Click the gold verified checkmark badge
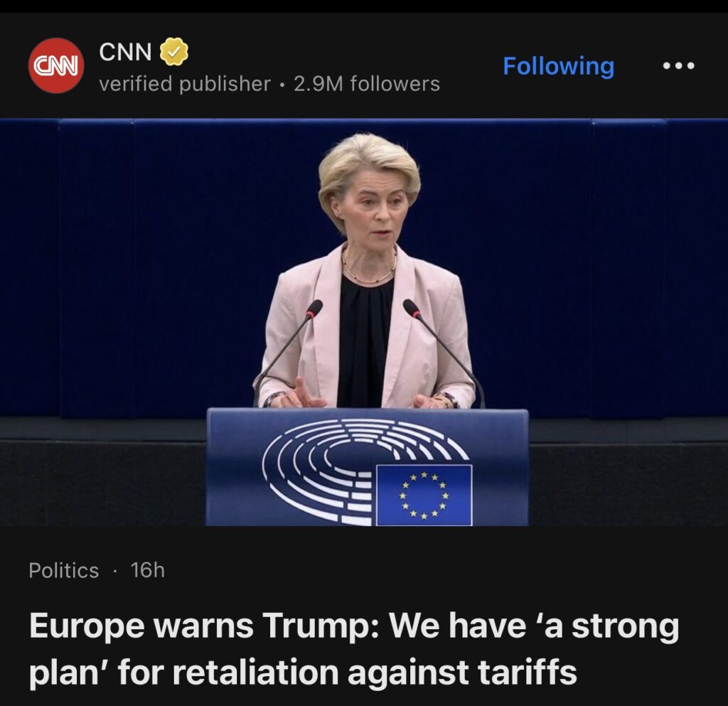Image resolution: width=728 pixels, height=706 pixels. [174, 51]
